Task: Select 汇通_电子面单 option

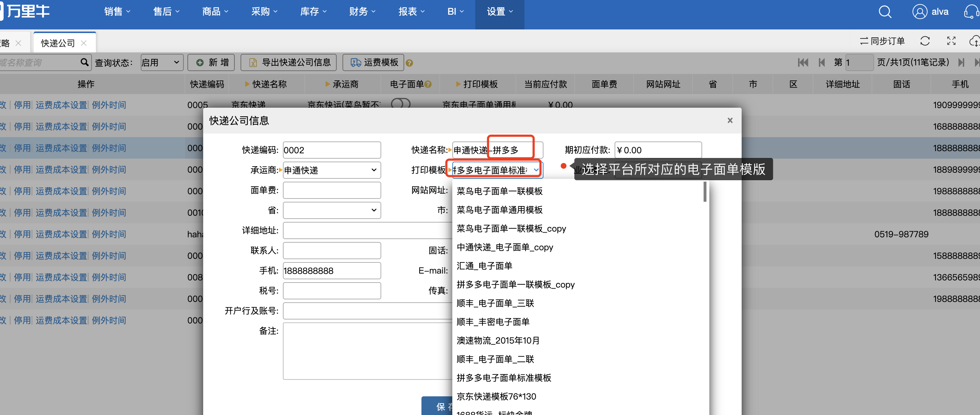Action: coord(484,266)
